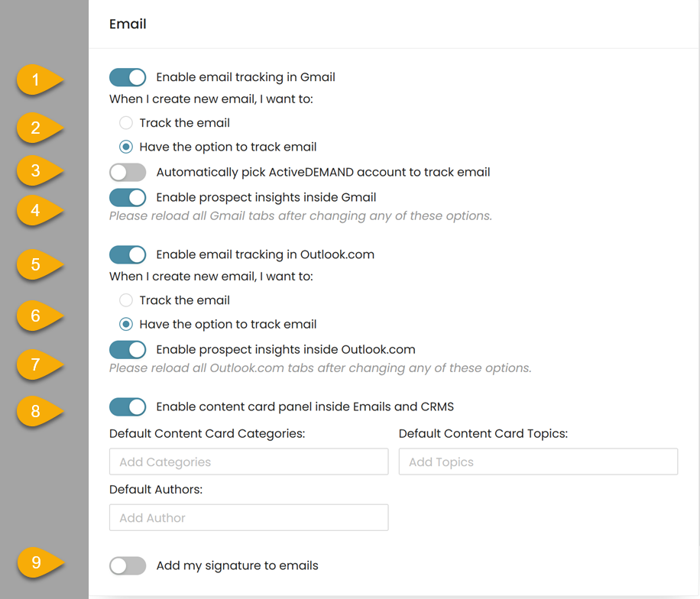Toggle email tracking in Outlook.com
Screen dimensions: 700x599
(x=128, y=255)
